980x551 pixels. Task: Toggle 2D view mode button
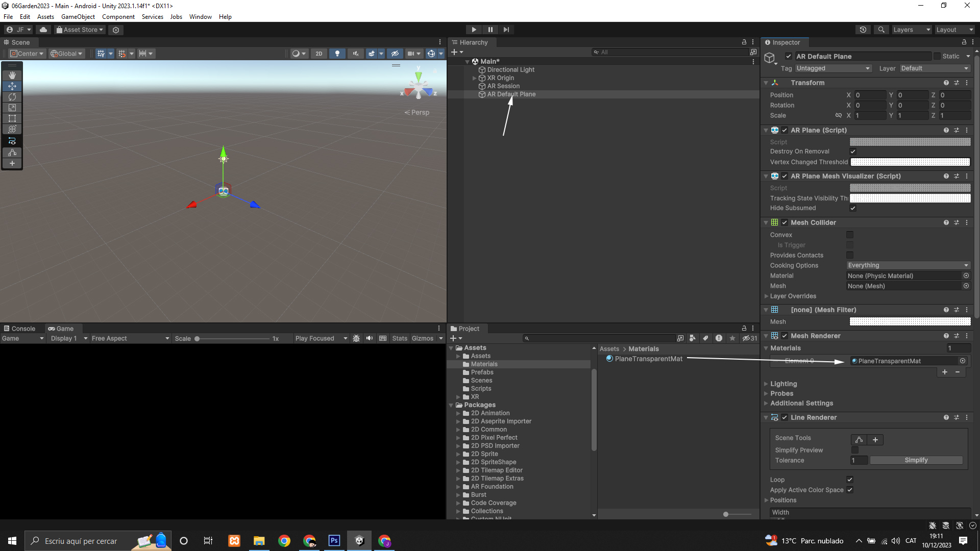pyautogui.click(x=319, y=54)
